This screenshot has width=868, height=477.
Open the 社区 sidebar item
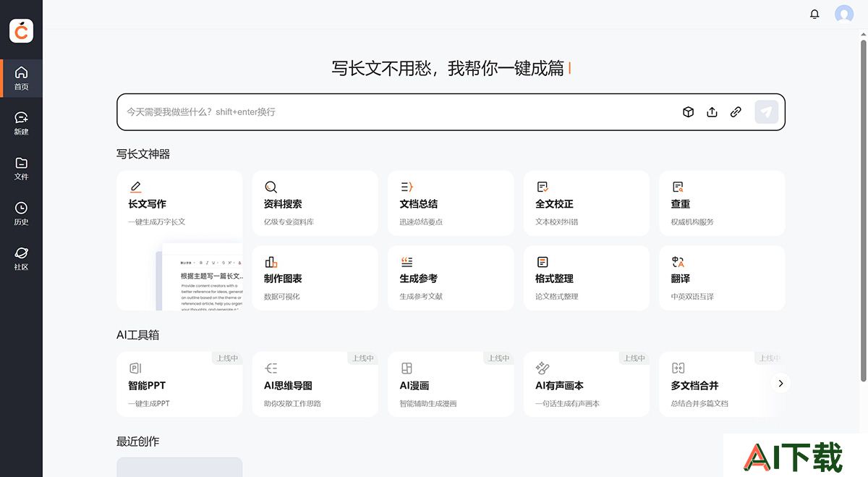[x=21, y=258]
